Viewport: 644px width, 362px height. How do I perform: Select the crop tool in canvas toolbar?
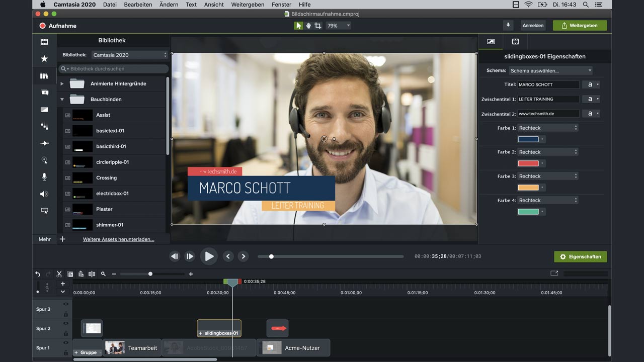point(318,26)
